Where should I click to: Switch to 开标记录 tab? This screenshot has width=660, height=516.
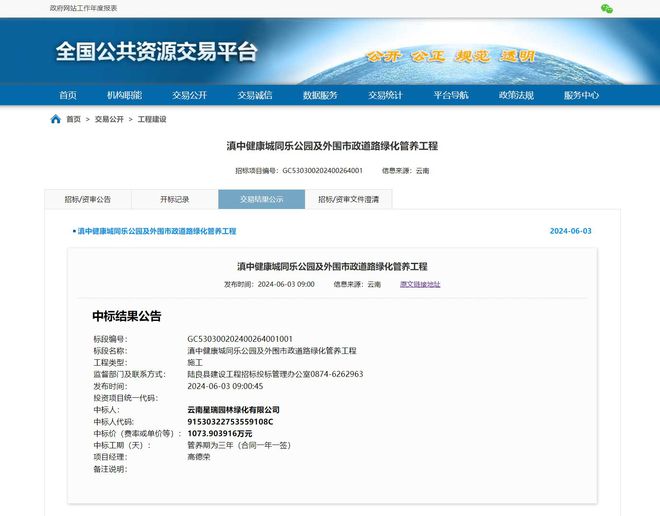[175, 199]
